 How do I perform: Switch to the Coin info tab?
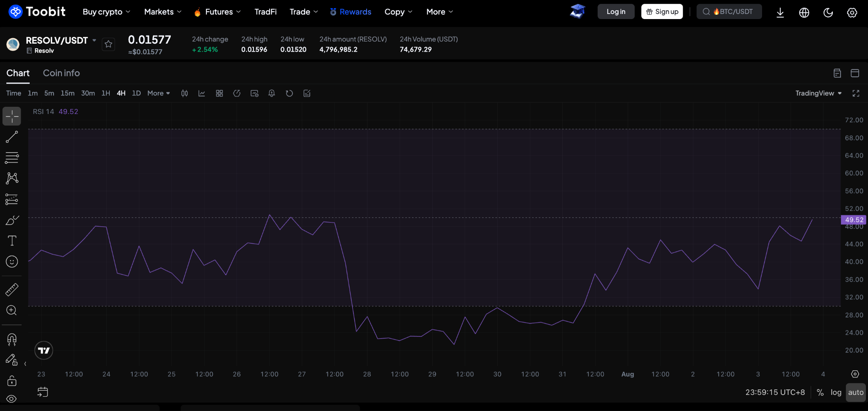61,73
